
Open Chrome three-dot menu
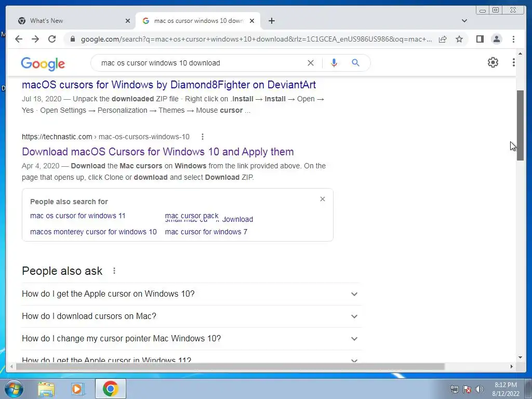[513, 39]
